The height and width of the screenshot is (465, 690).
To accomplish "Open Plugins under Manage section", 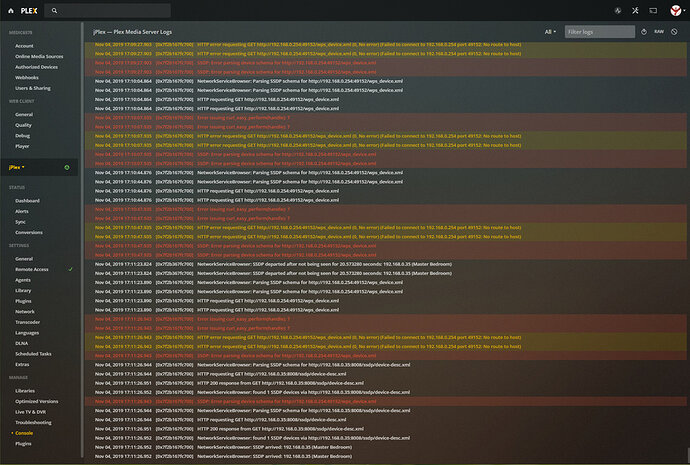I will pos(23,443).
